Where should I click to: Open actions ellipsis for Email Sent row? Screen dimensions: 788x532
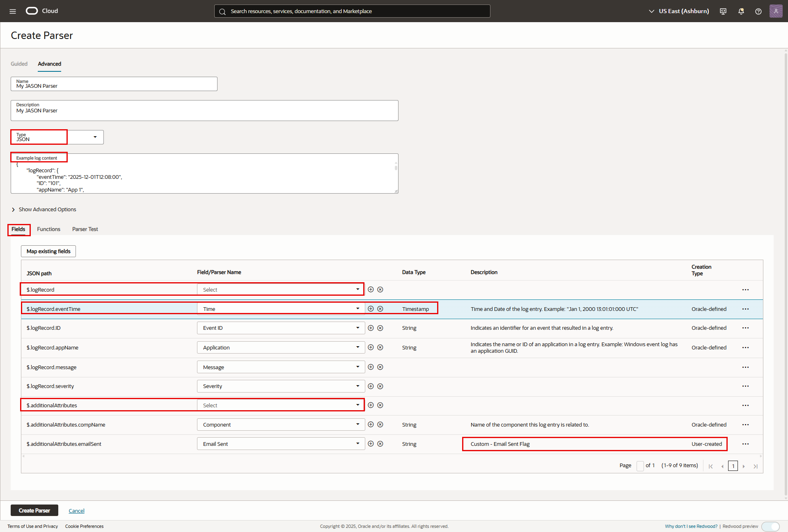745,444
